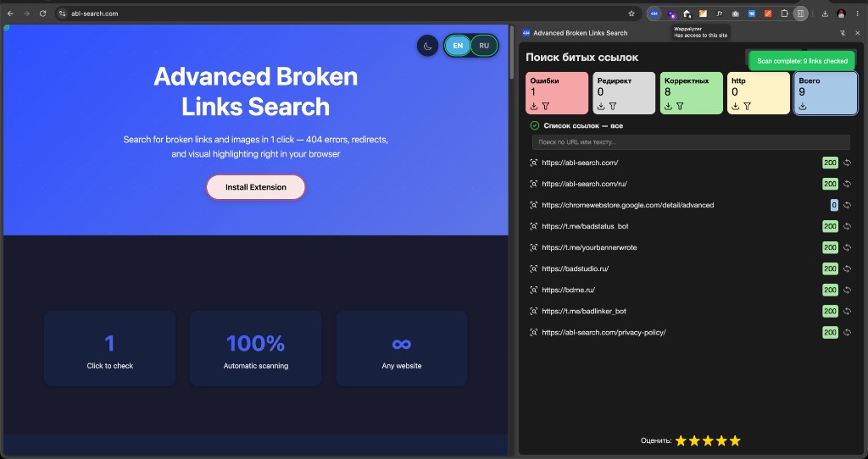Screen dimensions: 868x459
Task: Filter list by http links
Action: (x=748, y=106)
